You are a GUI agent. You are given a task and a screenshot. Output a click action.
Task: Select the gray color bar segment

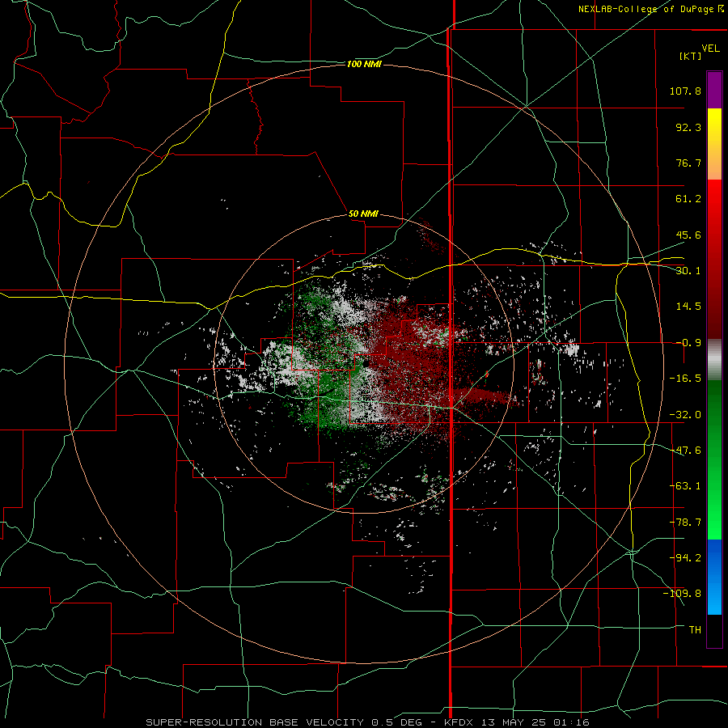(x=714, y=359)
